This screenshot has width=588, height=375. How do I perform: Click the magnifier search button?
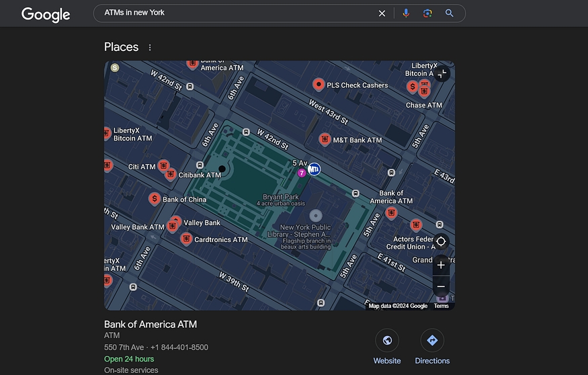(x=450, y=13)
